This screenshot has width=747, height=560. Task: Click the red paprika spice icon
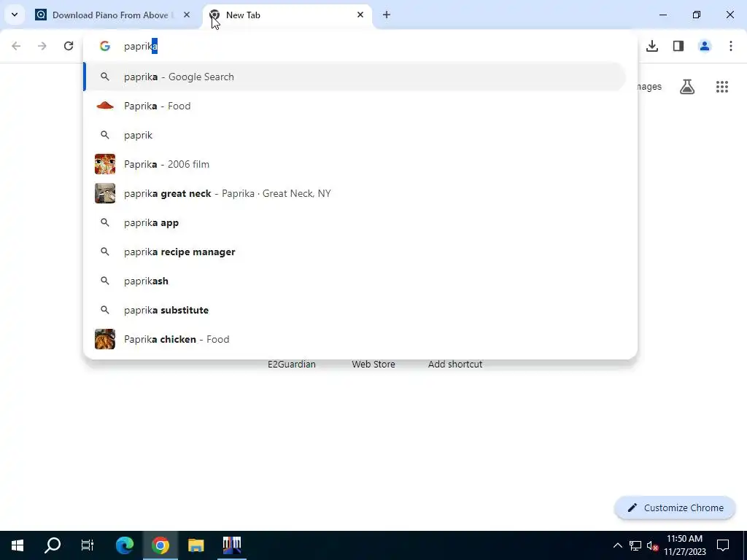tap(105, 106)
